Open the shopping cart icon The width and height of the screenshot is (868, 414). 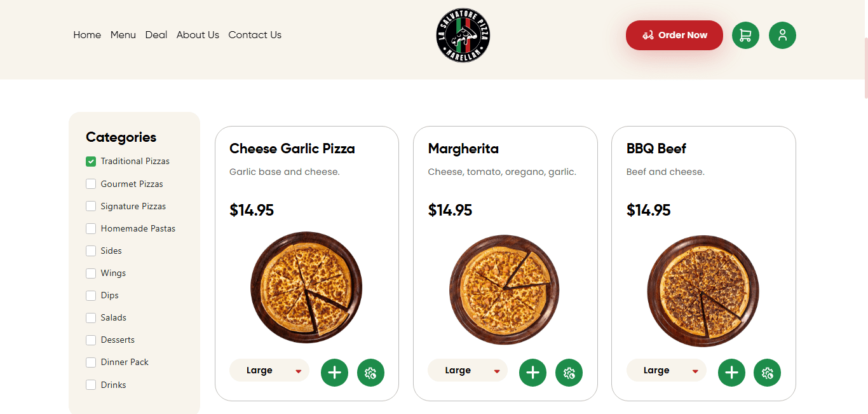[x=745, y=36]
